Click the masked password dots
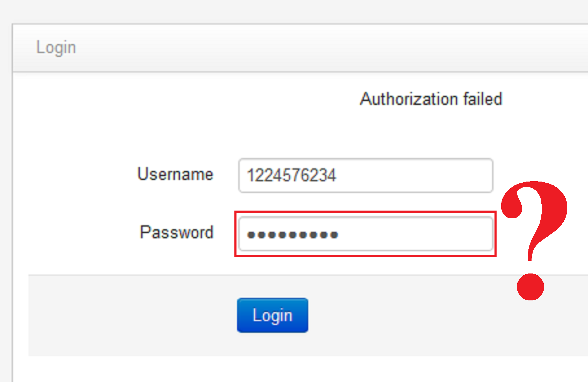This screenshot has width=588, height=382. [293, 234]
